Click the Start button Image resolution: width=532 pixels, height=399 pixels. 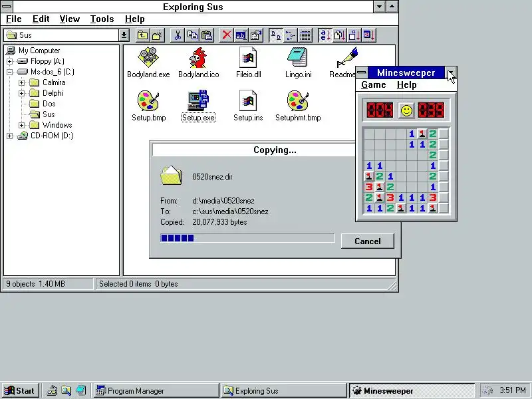pos(20,390)
